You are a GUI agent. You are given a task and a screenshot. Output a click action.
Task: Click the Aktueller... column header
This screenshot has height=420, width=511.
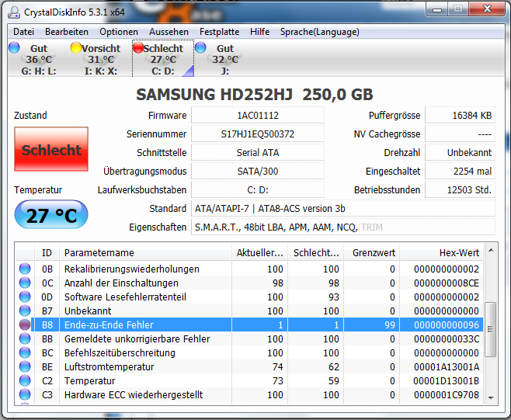[x=259, y=252]
